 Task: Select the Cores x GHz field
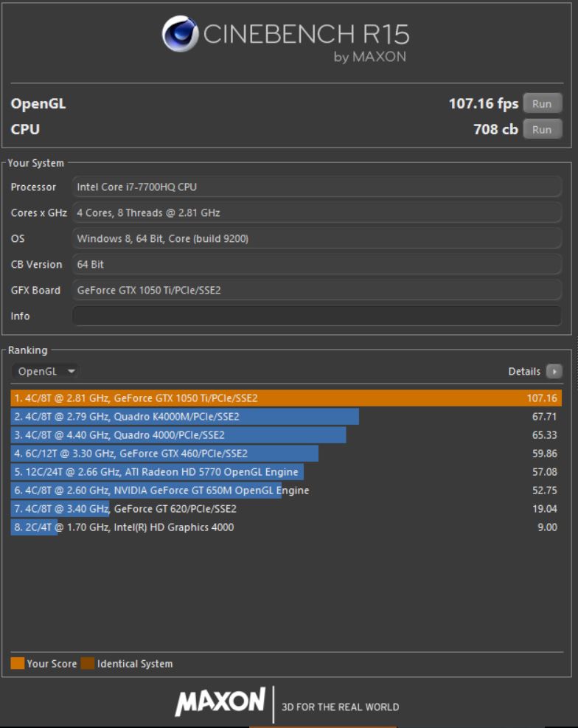click(x=317, y=212)
